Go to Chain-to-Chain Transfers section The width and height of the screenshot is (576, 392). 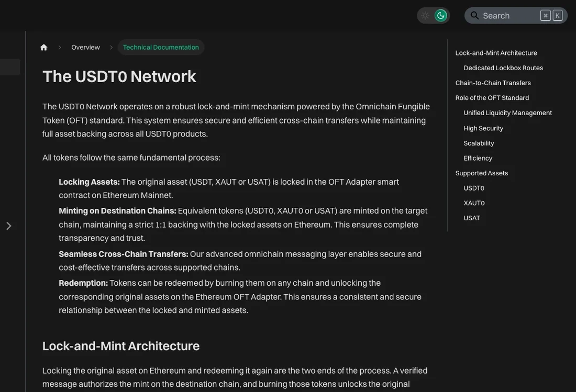click(493, 83)
